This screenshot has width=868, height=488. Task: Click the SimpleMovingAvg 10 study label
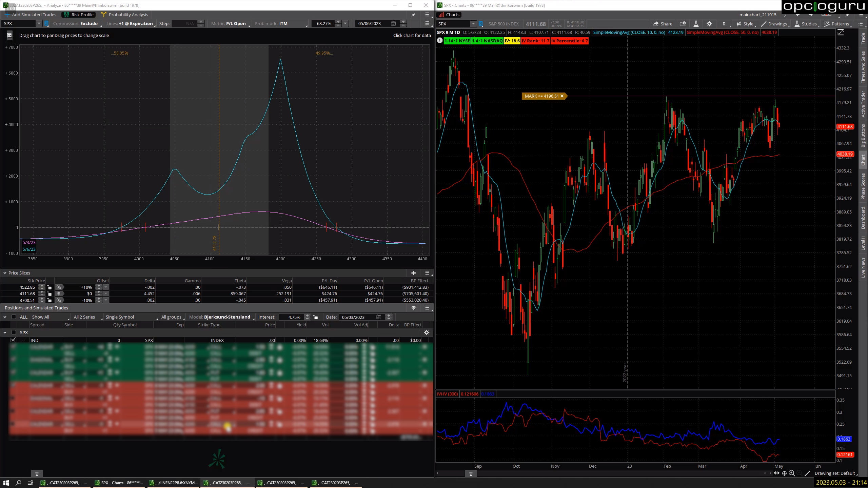[x=629, y=32]
